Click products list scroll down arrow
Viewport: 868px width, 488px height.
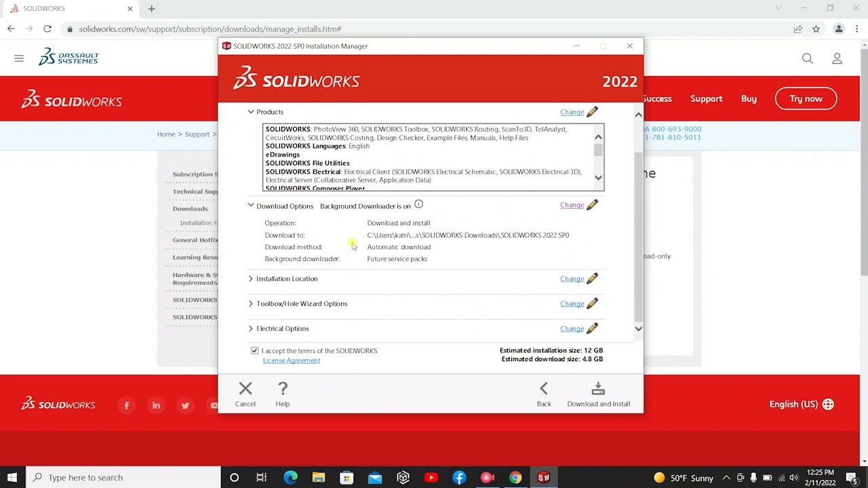click(598, 178)
